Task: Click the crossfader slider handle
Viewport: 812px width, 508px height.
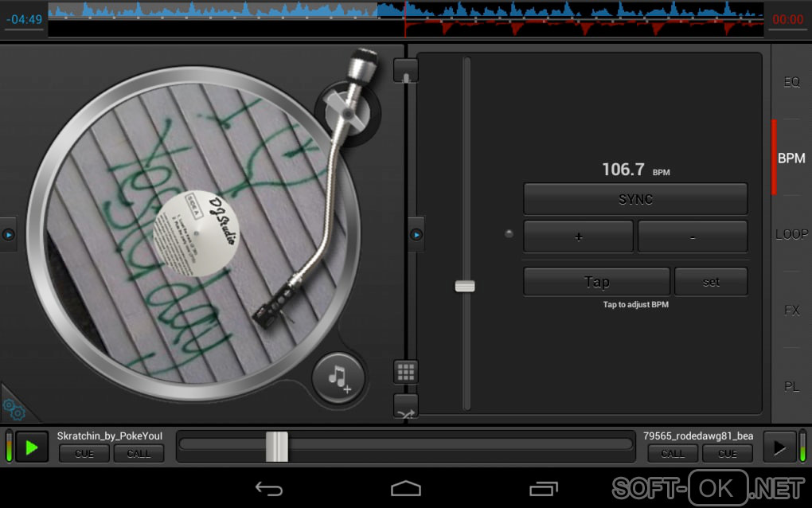Action: click(277, 446)
